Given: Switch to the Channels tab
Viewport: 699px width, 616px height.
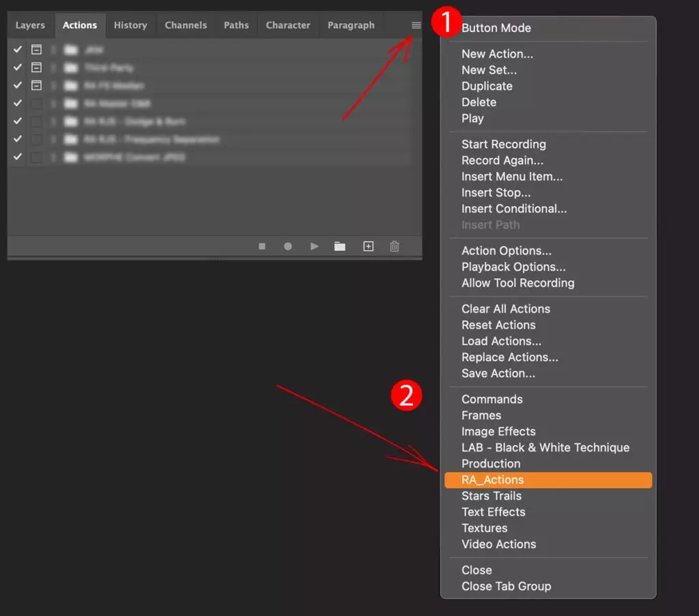Looking at the screenshot, I should (x=186, y=25).
